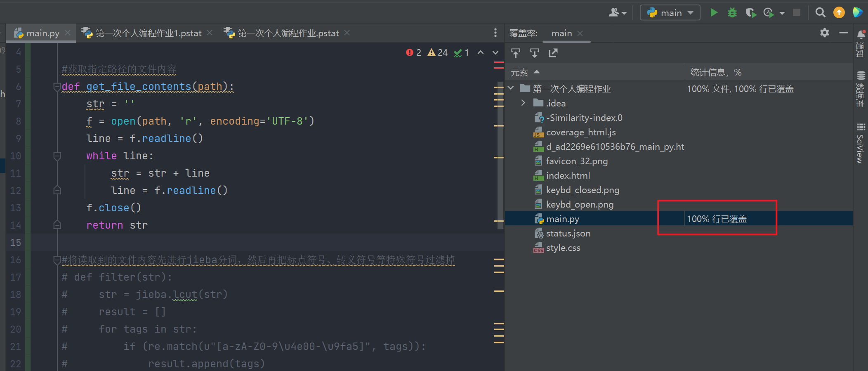Open the 数据库 database sidebar tab
The height and width of the screenshot is (371, 868).
861,89
